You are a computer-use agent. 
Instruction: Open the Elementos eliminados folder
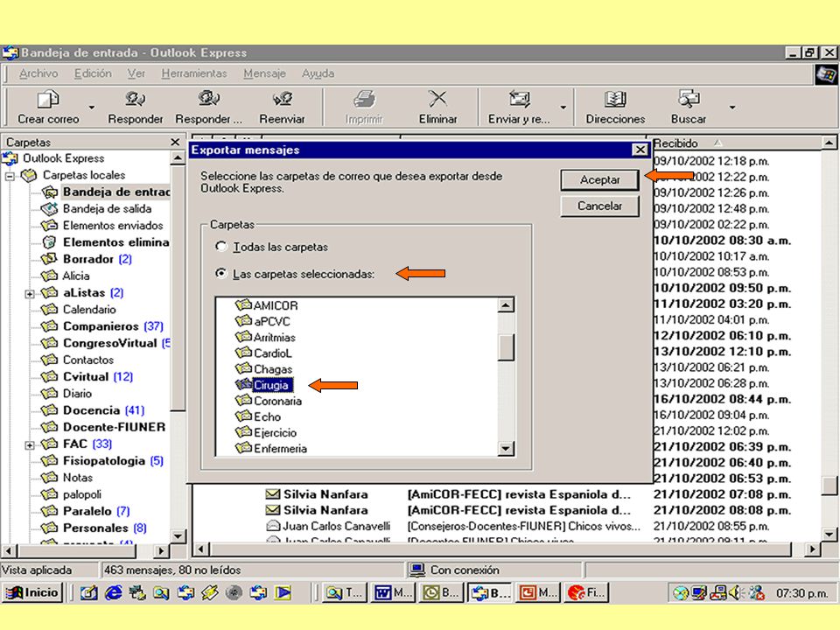[115, 242]
